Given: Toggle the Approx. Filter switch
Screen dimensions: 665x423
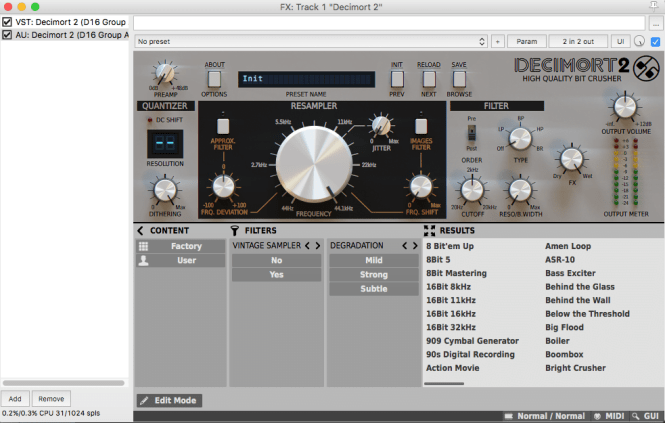Looking at the screenshot, I should [x=223, y=126].
